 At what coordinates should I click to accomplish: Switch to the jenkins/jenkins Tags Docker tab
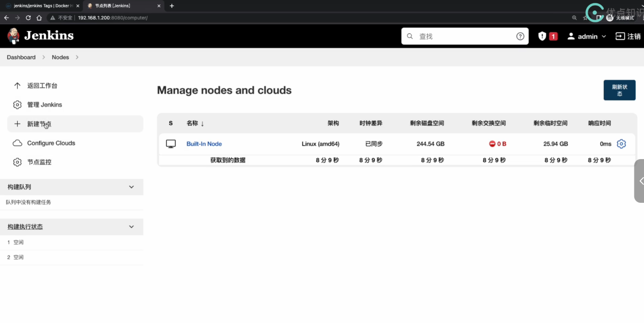(x=43, y=6)
